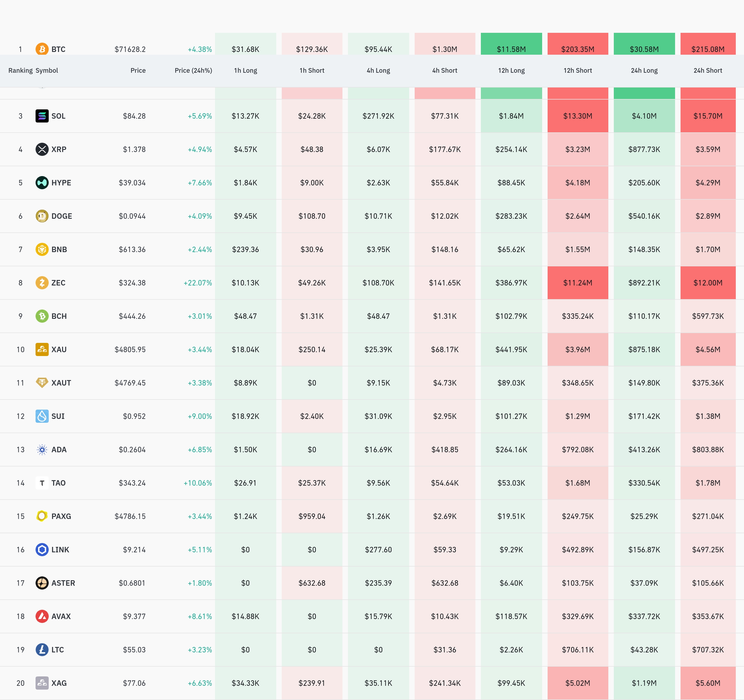Open the TAO symbol link
This screenshot has width=744, height=700.
pos(58,483)
